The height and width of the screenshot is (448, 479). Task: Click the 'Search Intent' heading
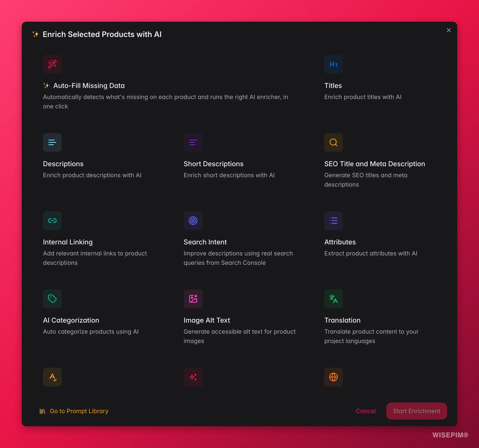pyautogui.click(x=205, y=242)
